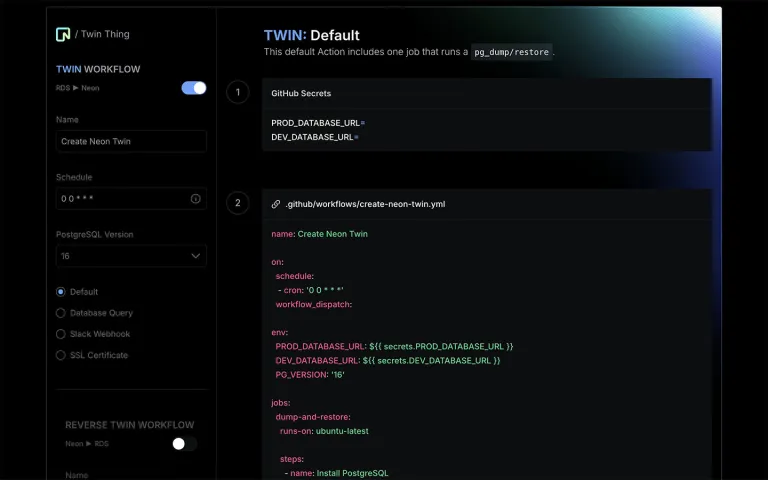Image resolution: width=768 pixels, height=480 pixels.
Task: Click the GitHub Secrets panel header
Action: point(301,93)
